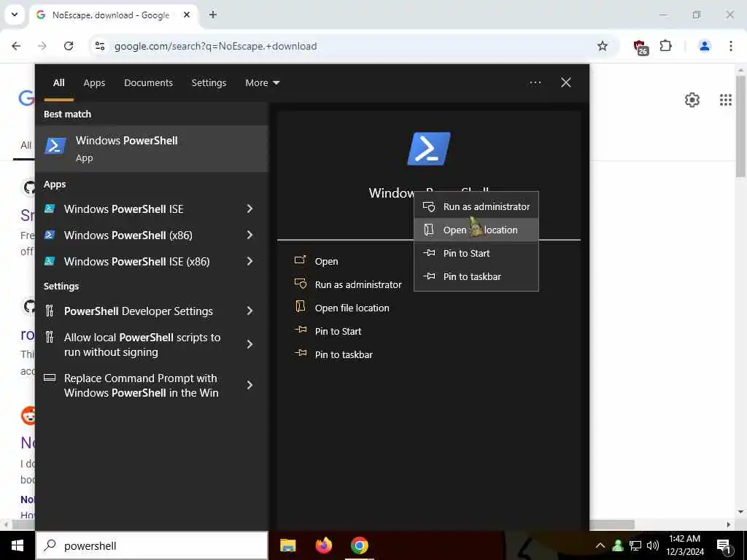This screenshot has width=747, height=560.
Task: Click the Chrome address bar URL
Action: 215,46
